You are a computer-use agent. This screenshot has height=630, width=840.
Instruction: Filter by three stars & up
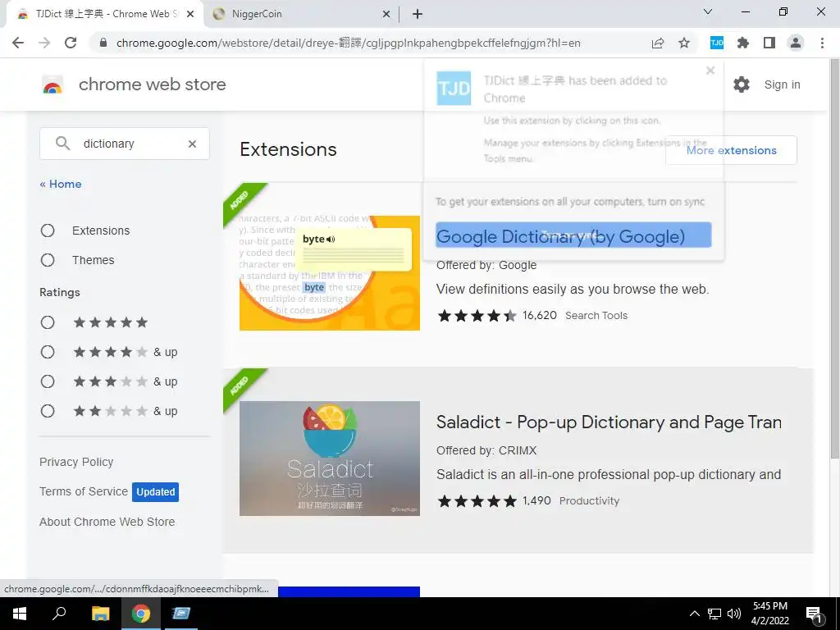click(x=48, y=381)
